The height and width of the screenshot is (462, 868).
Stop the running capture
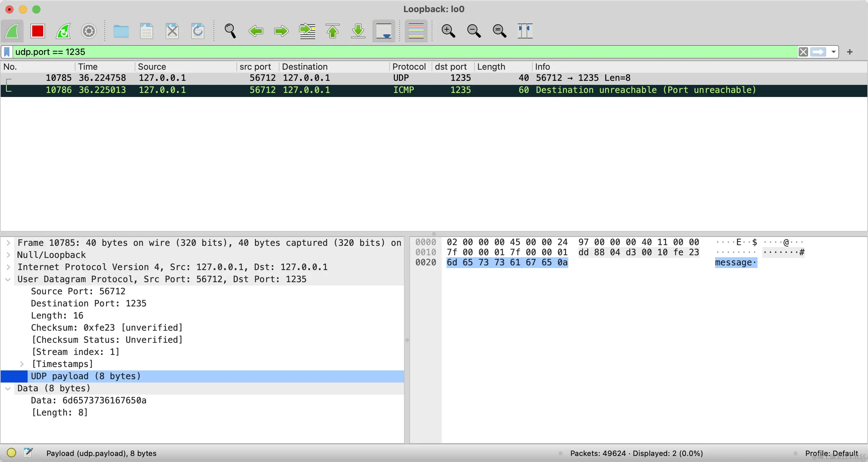tap(37, 31)
